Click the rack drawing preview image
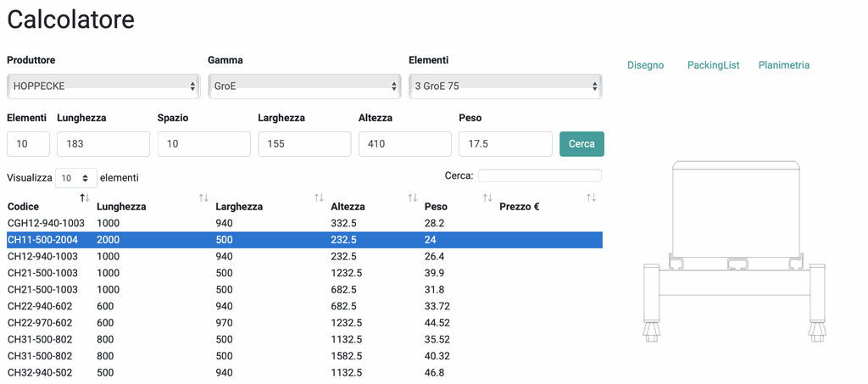This screenshot has height=384, width=868. click(x=735, y=251)
